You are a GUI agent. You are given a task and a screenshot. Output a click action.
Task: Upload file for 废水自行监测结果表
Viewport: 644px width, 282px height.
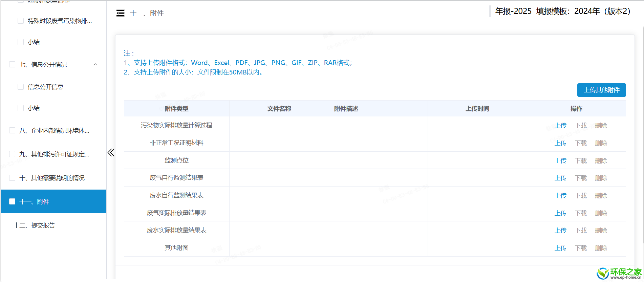coord(560,196)
